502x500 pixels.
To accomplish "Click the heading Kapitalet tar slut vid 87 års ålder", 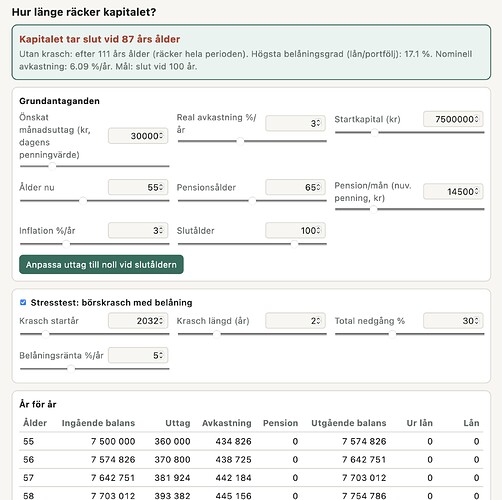I will click(100, 39).
